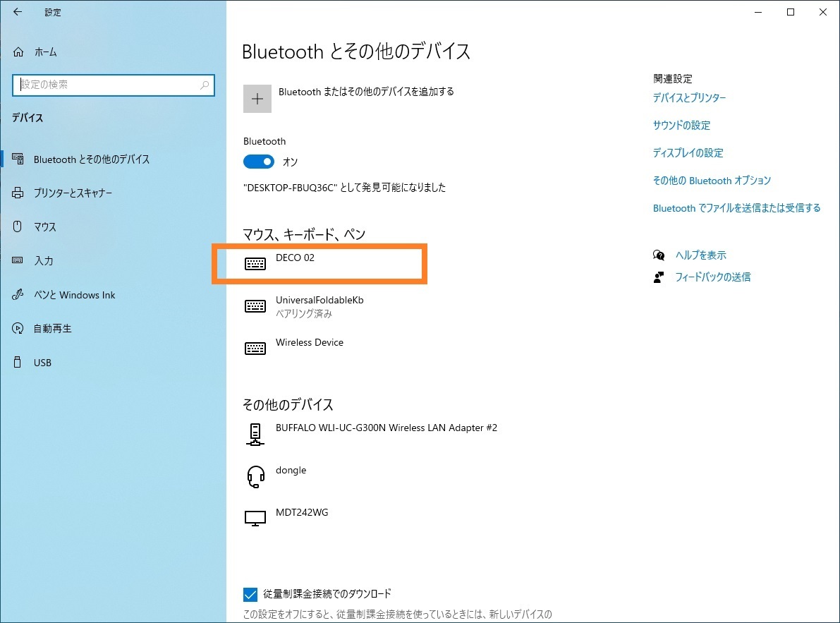Click the keyboard icon beside Wireless Device
The width and height of the screenshot is (840, 623).
click(255, 349)
